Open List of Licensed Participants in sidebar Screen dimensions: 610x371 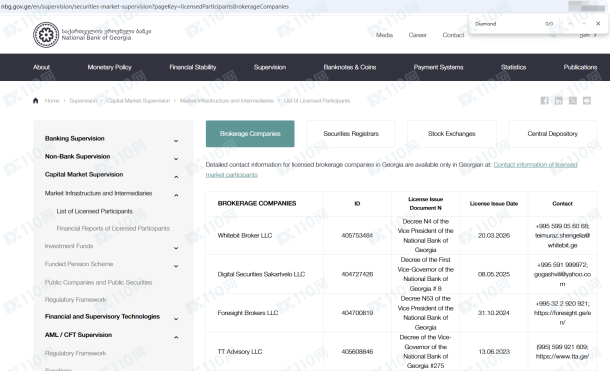(95, 211)
